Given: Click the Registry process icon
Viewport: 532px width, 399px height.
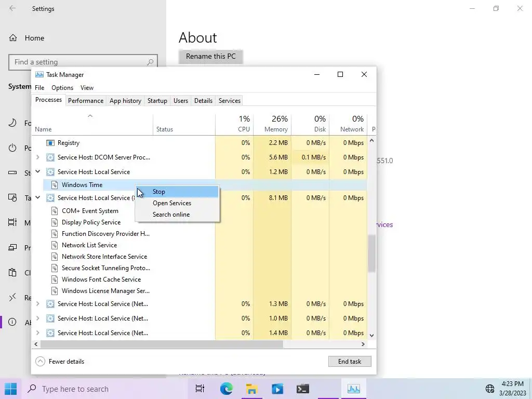Looking at the screenshot, I should pyautogui.click(x=50, y=143).
